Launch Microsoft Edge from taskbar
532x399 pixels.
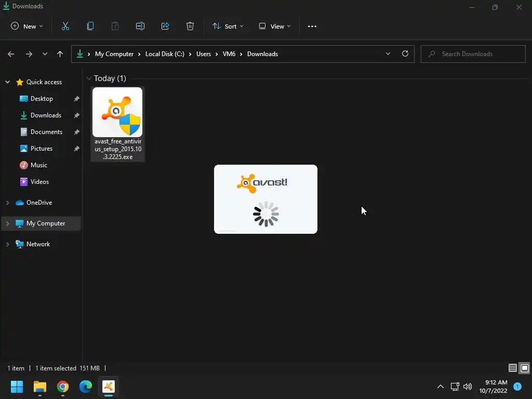(86, 387)
